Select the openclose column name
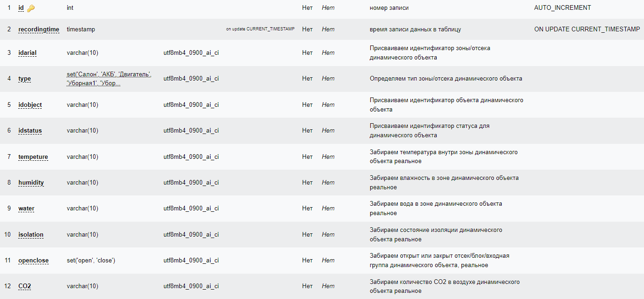This screenshot has height=299, width=644. (x=34, y=260)
